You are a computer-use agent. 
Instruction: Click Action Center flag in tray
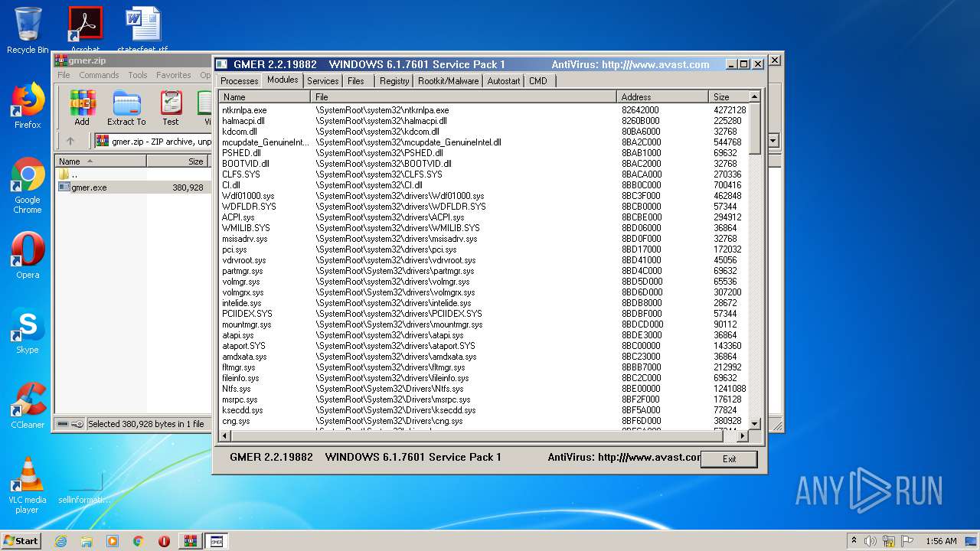907,541
